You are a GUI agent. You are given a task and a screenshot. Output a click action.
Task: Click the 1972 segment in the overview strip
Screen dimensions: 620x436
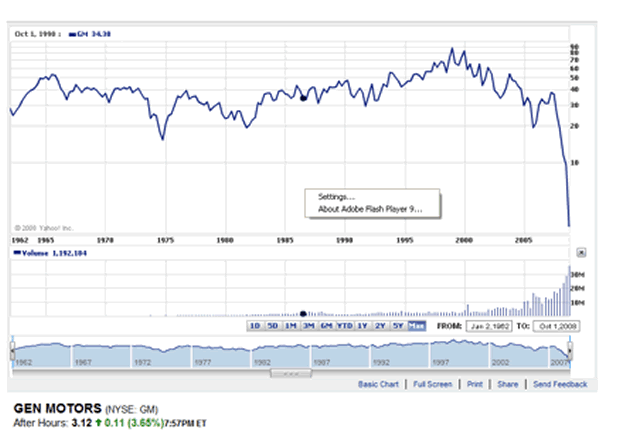click(x=161, y=356)
